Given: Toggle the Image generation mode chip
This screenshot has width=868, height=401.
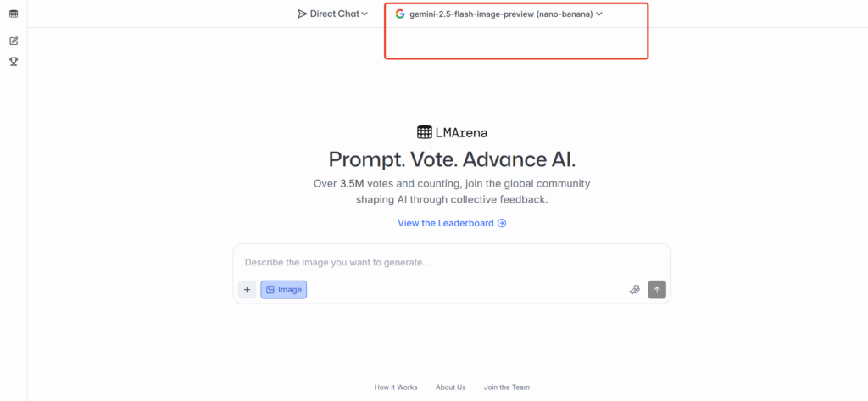Looking at the screenshot, I should tap(283, 290).
